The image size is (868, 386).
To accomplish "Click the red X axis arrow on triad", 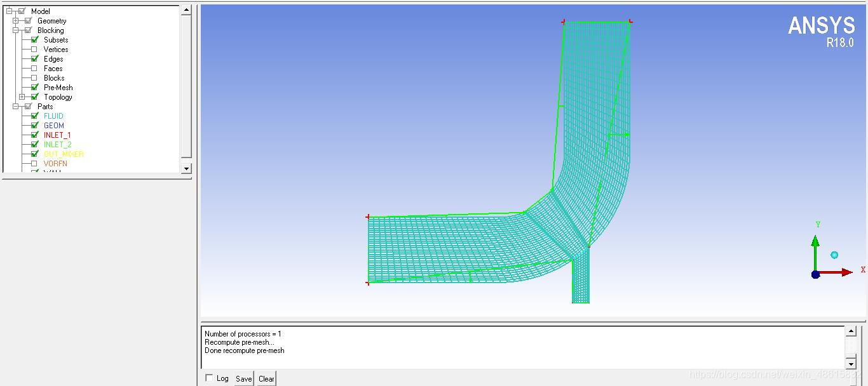I will [846, 272].
